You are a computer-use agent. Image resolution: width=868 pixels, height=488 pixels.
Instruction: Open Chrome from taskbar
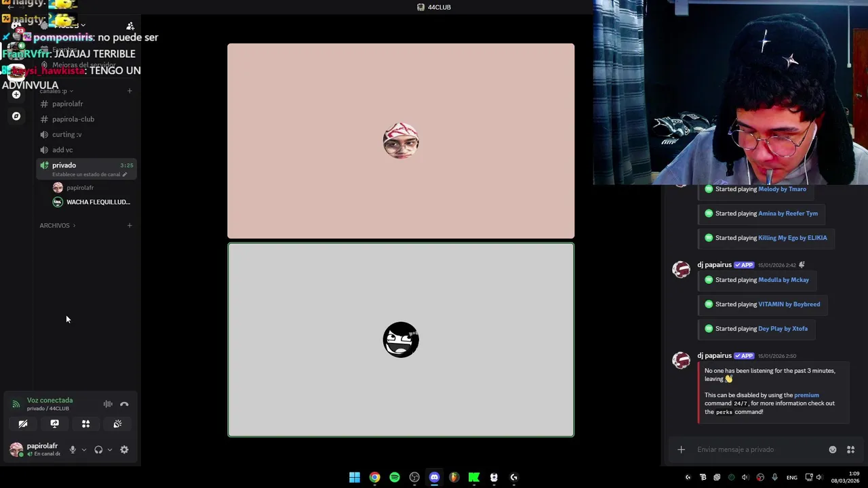click(x=374, y=477)
